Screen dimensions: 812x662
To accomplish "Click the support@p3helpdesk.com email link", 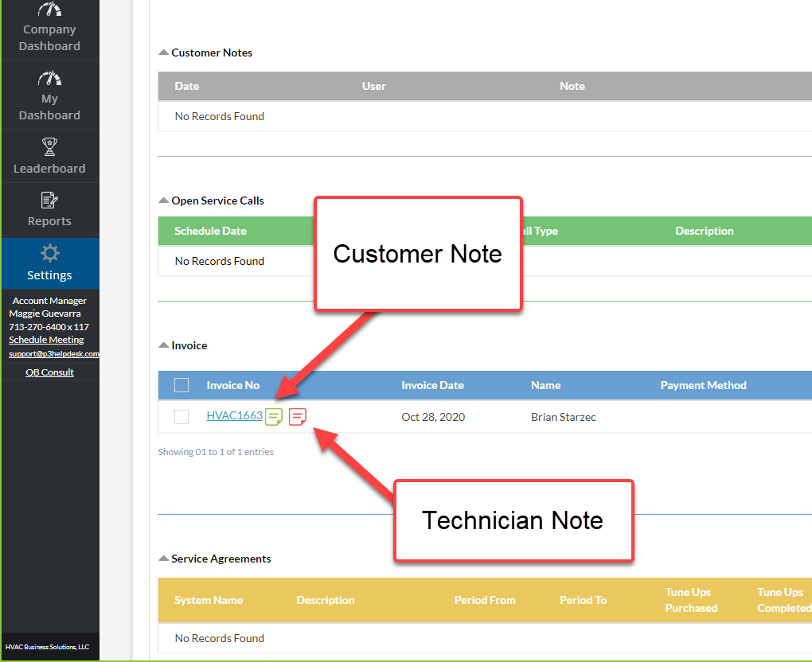I will [x=54, y=354].
